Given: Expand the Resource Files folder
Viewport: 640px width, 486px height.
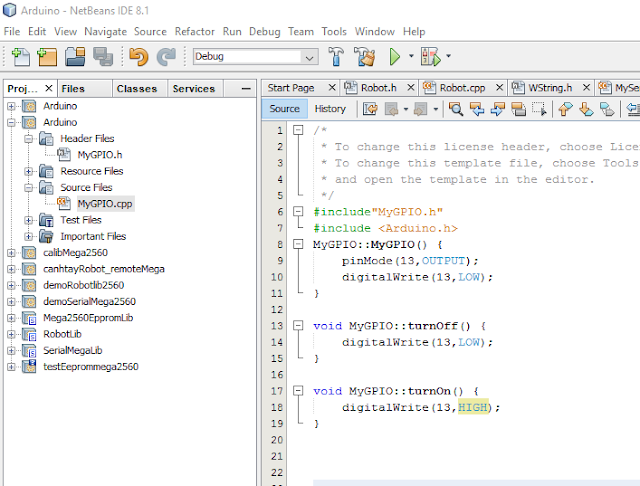Looking at the screenshot, I should click(28, 172).
